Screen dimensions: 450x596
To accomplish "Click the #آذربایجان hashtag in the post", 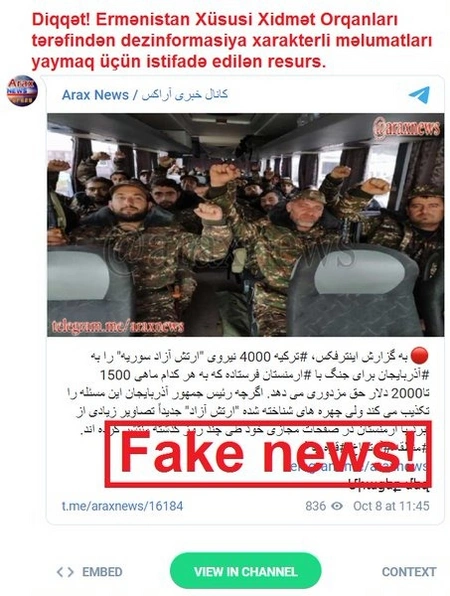I will [x=410, y=376].
